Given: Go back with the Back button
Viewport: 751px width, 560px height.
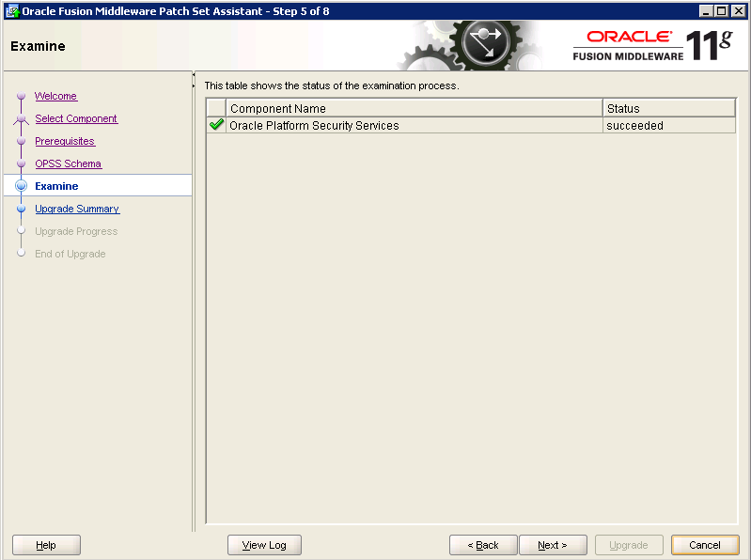Looking at the screenshot, I should point(483,545).
